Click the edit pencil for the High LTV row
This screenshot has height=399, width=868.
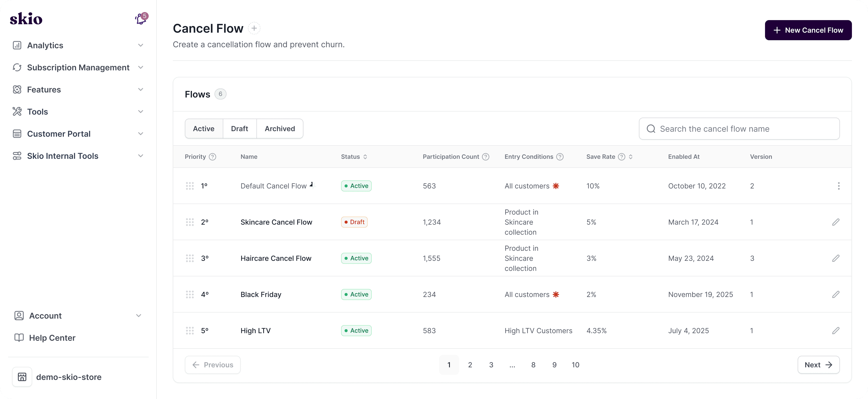click(x=836, y=331)
